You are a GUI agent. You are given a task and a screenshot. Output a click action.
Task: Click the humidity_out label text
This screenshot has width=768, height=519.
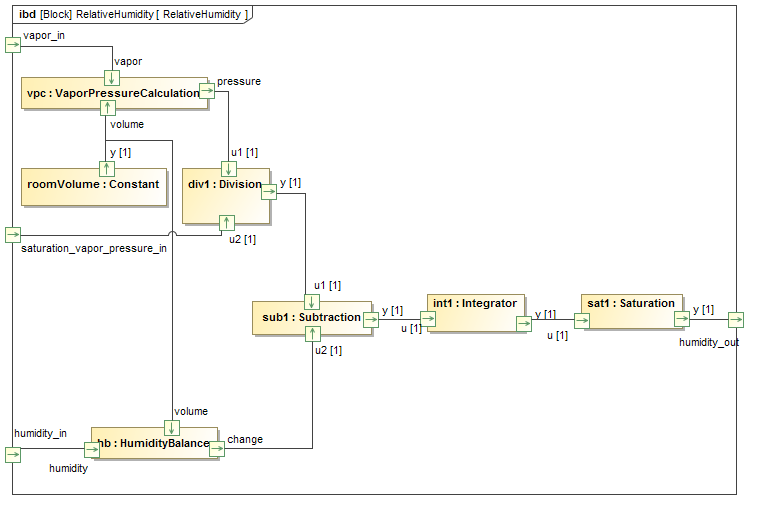pos(709,342)
